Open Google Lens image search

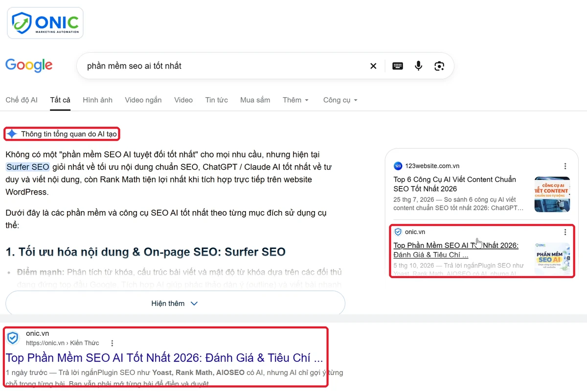click(439, 66)
